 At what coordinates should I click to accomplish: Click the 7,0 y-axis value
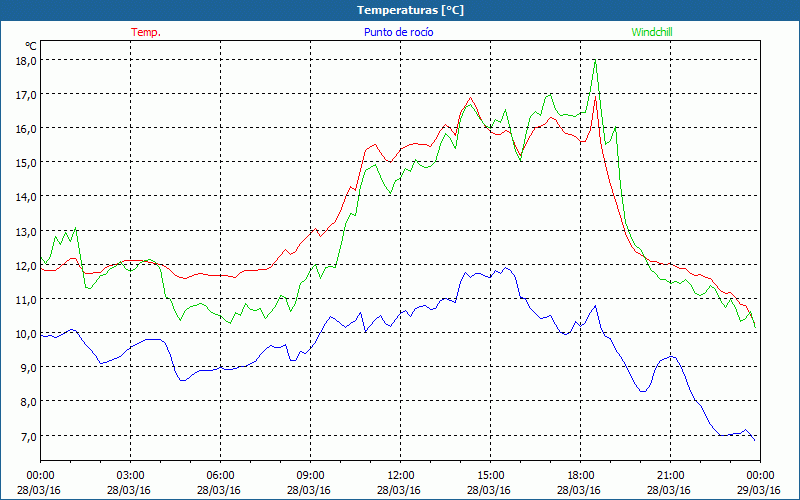[x=30, y=436]
